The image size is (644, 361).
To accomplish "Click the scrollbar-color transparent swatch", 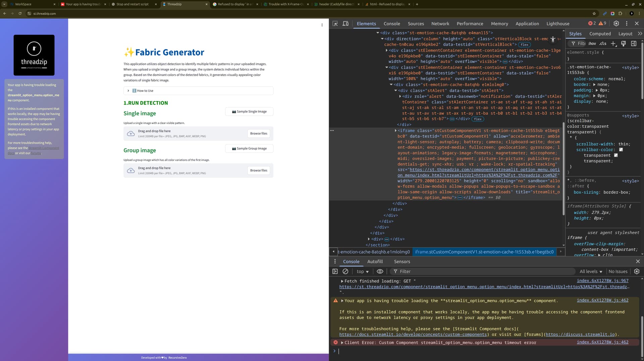I will 621,149.
